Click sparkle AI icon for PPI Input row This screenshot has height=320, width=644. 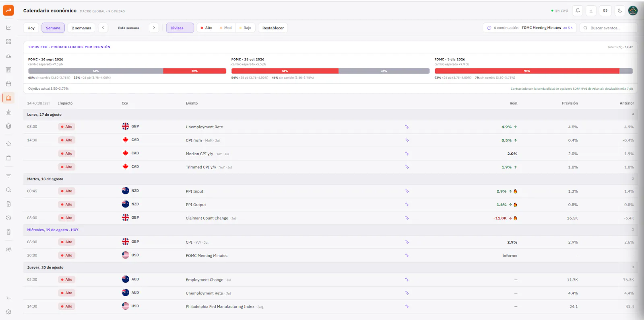[407, 191]
